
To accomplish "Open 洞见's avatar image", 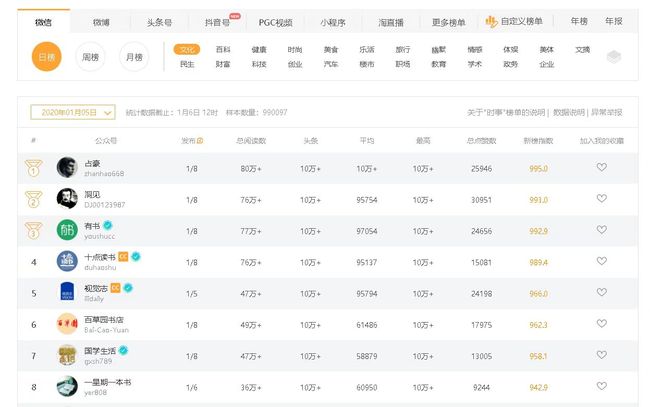I will click(67, 199).
